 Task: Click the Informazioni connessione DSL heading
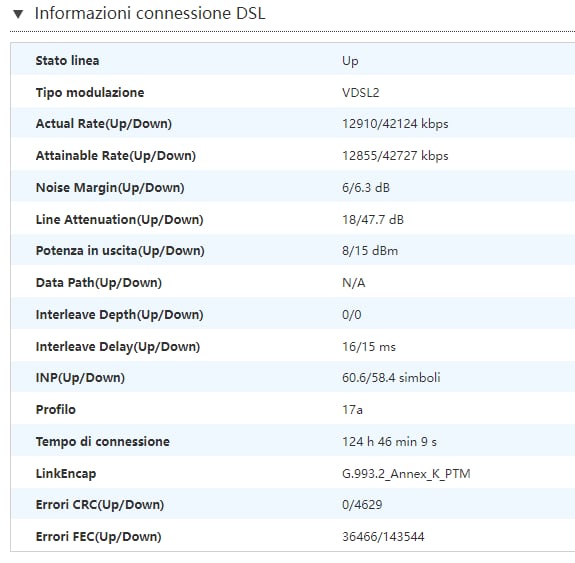coord(150,14)
